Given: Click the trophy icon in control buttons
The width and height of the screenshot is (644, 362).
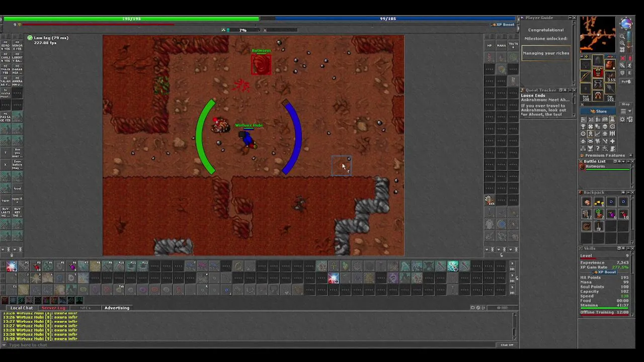Looking at the screenshot, I should pos(583,126).
